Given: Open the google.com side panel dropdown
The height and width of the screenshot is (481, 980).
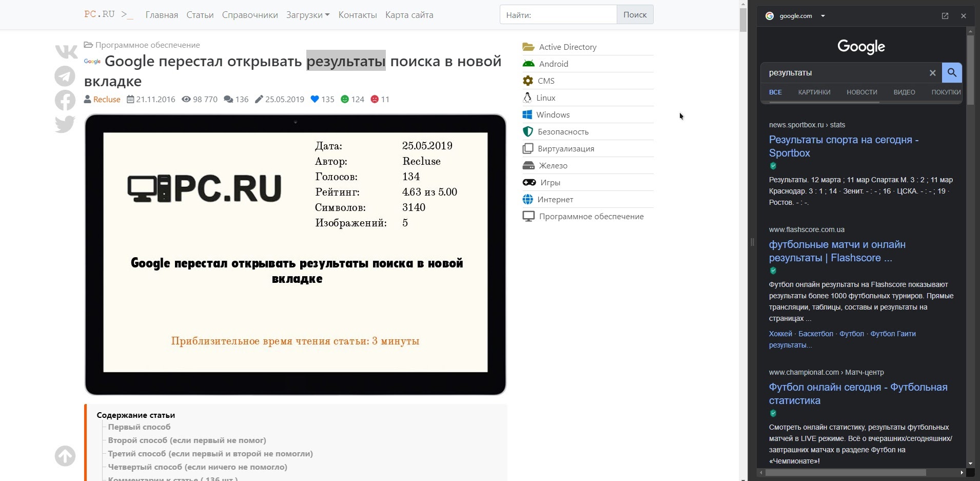Looking at the screenshot, I should coord(823,16).
